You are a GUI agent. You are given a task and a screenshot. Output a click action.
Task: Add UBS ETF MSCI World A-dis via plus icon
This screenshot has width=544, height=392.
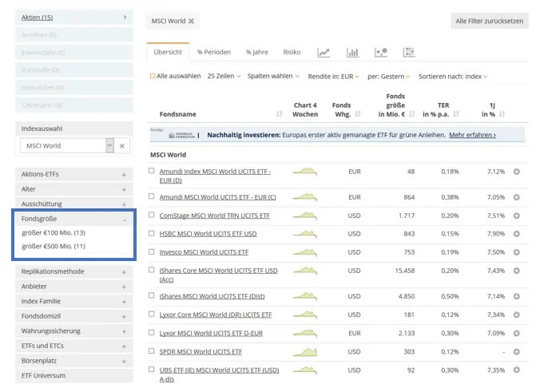(x=517, y=370)
